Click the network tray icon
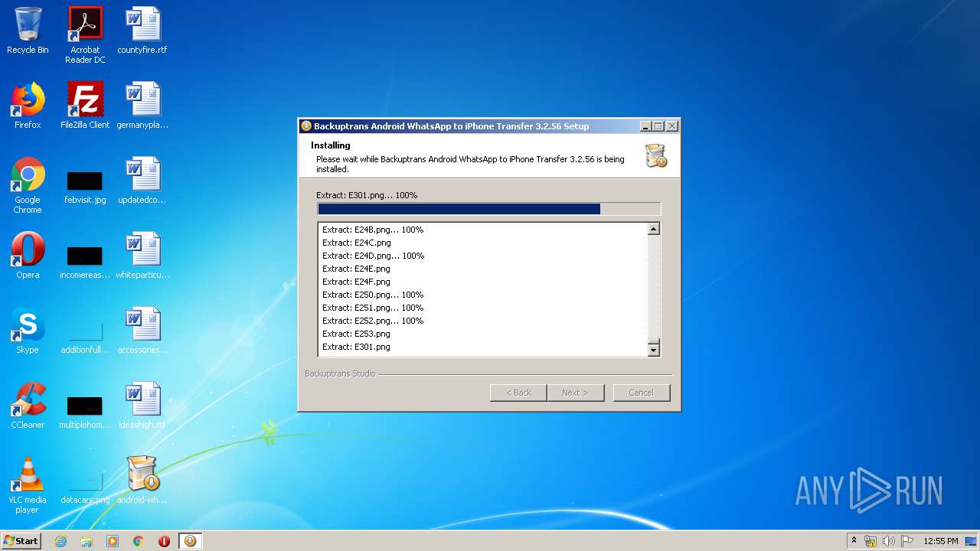980x551 pixels. click(871, 541)
